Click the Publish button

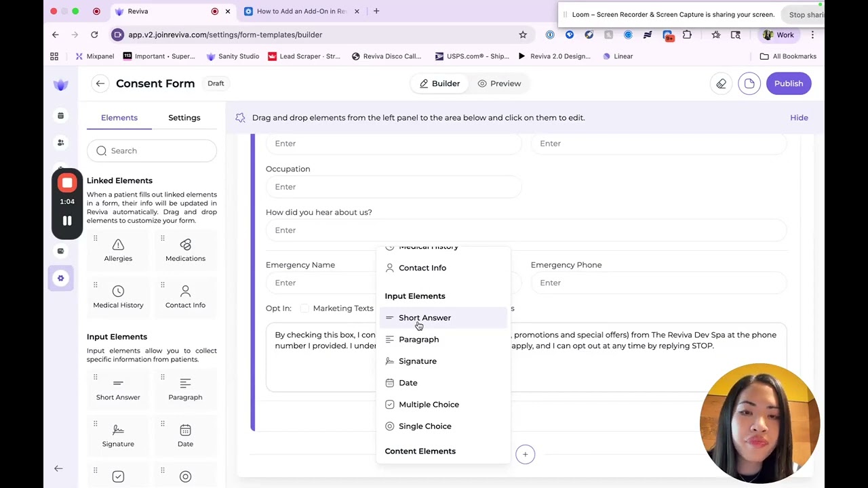pos(789,83)
